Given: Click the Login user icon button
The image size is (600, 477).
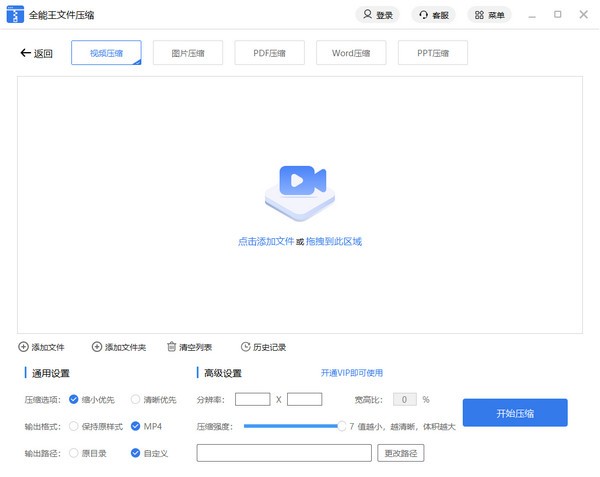Looking at the screenshot, I should (377, 15).
